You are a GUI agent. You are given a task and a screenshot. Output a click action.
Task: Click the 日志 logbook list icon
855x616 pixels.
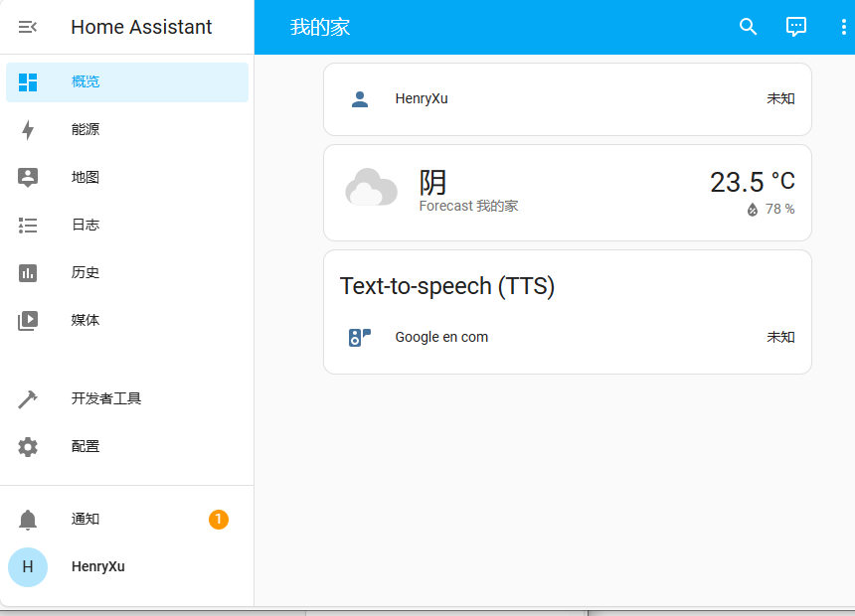[x=28, y=225]
